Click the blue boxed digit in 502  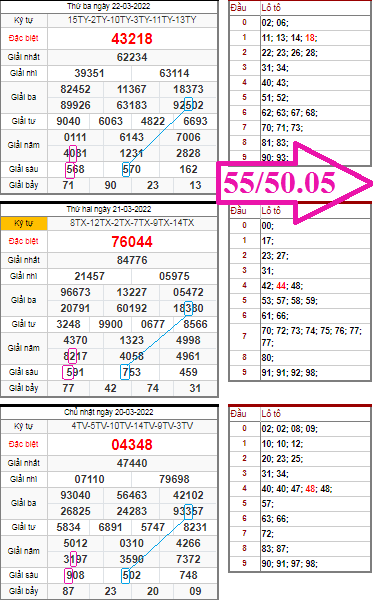(125, 576)
